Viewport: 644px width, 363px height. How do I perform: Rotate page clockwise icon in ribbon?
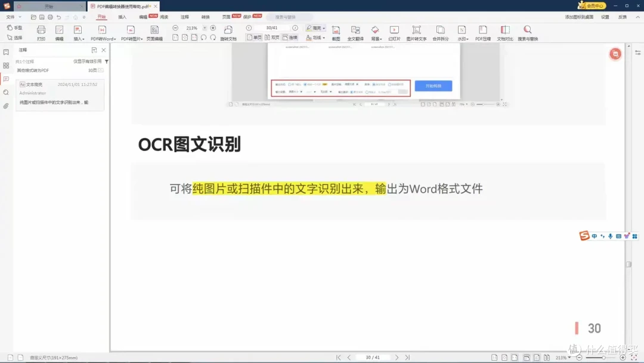click(x=213, y=38)
